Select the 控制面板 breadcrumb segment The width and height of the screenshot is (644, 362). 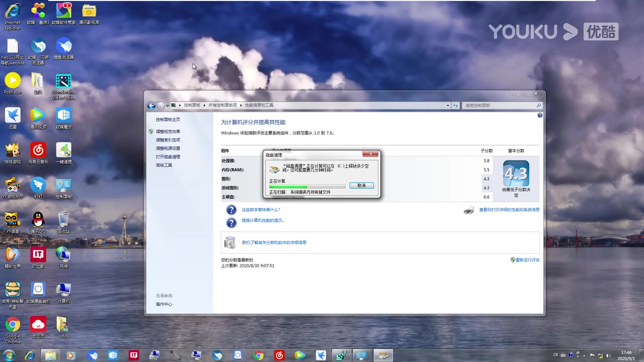[192, 106]
